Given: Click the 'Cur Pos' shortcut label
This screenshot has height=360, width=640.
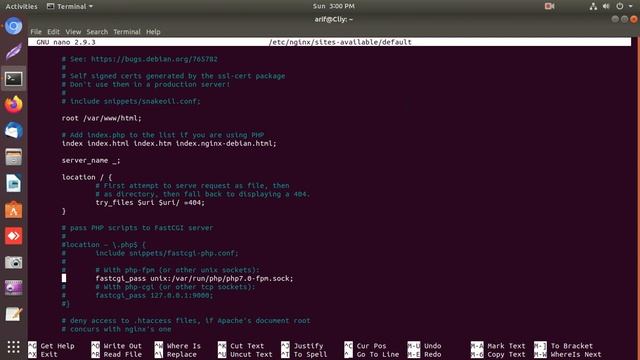Looking at the screenshot, I should (371, 346).
